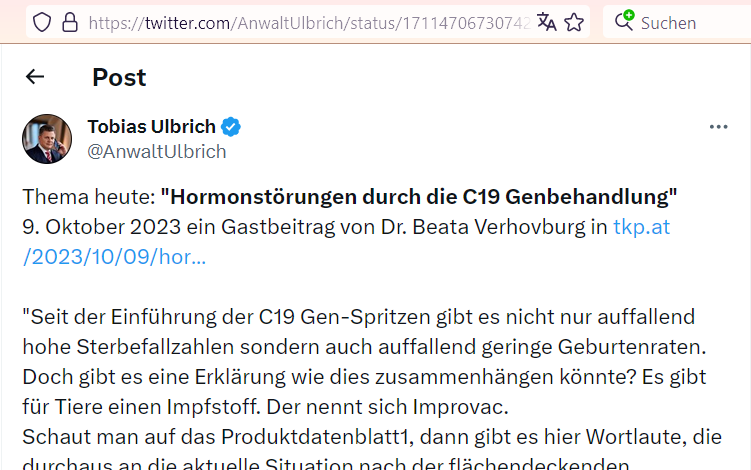Open the tracking protection shield icon
Screen dimensions: 751x470
42,22
